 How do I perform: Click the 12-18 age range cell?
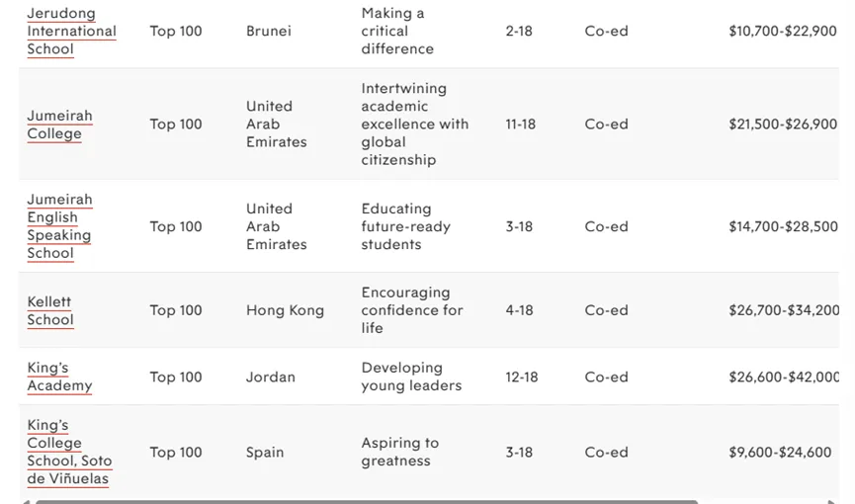point(522,377)
